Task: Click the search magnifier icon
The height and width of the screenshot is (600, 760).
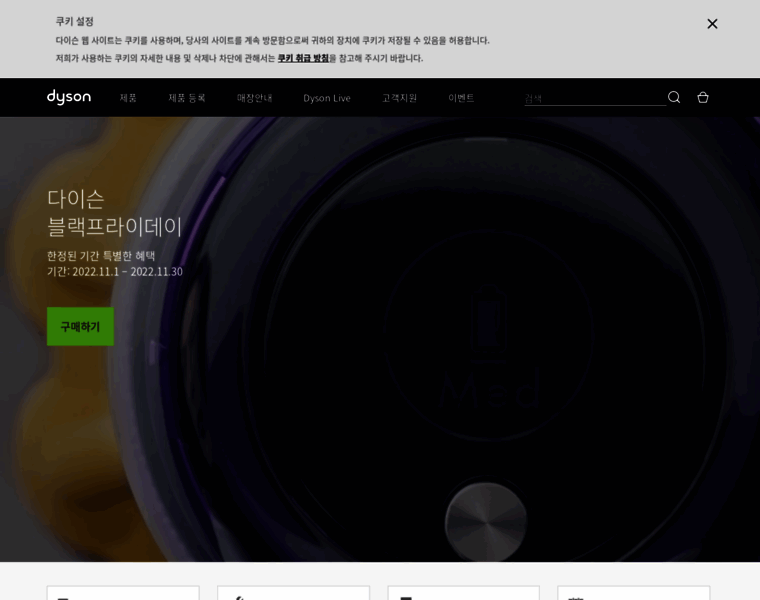Action: (x=674, y=97)
